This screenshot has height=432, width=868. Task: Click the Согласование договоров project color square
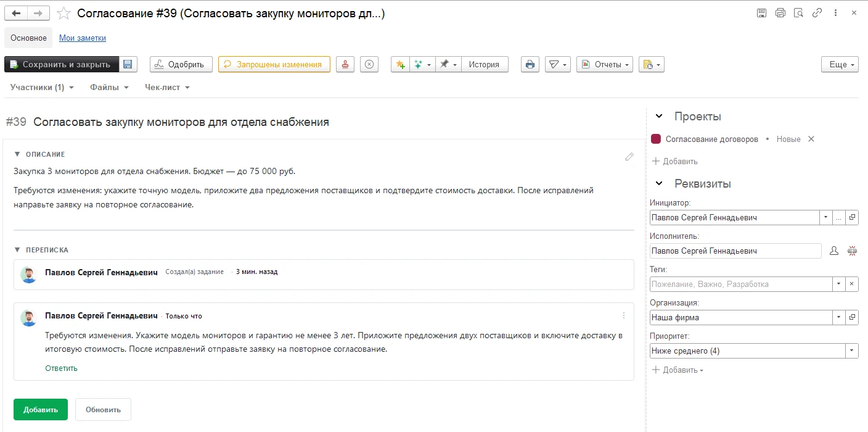click(656, 139)
